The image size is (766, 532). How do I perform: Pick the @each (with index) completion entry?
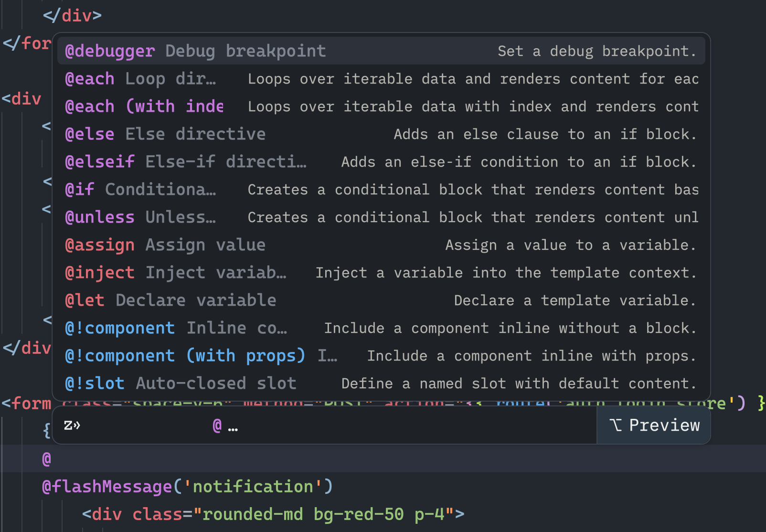coord(381,106)
